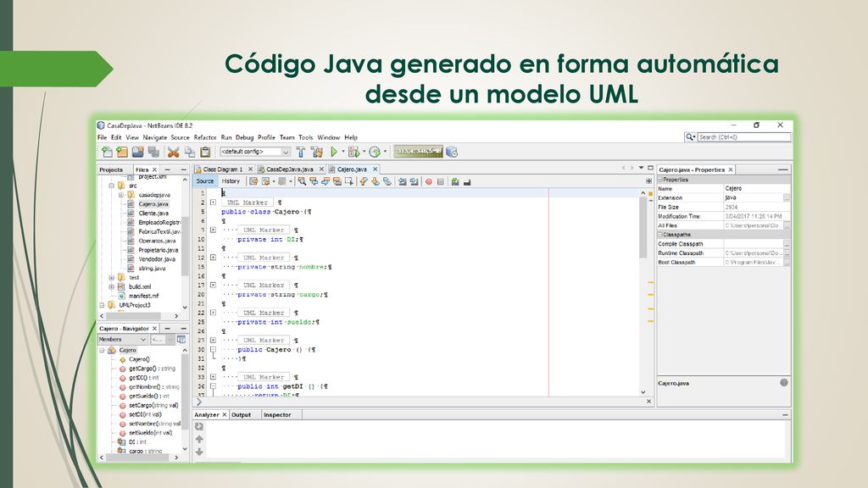Switch to the Projects tab
The image size is (868, 488).
(111, 169)
